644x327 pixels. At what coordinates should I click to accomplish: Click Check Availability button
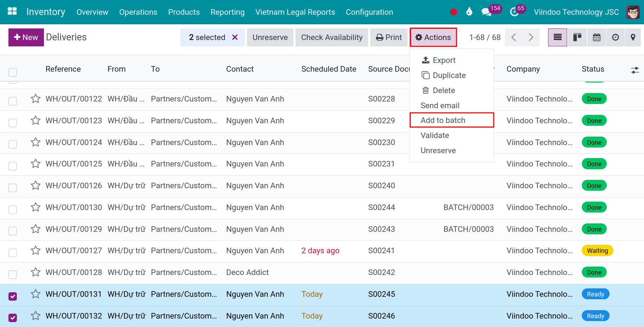pyautogui.click(x=332, y=37)
